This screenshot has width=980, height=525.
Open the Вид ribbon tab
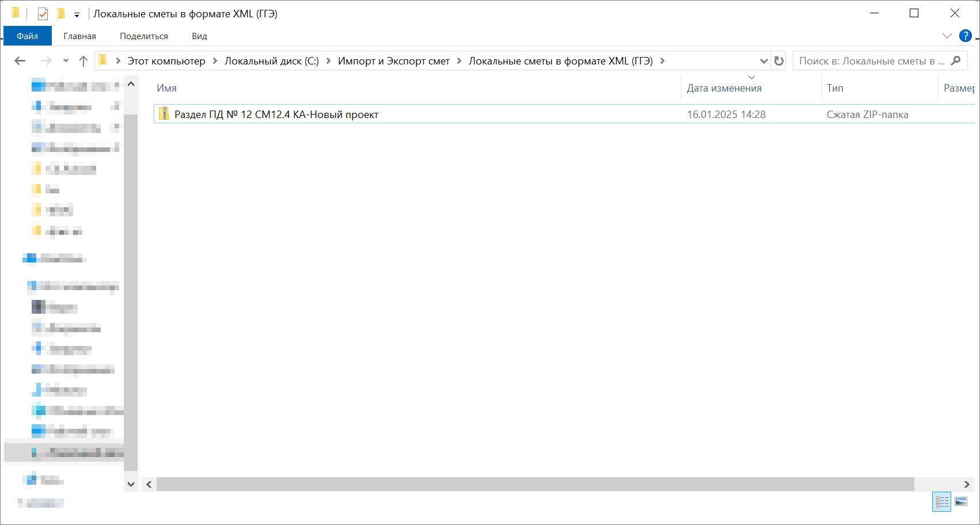(199, 36)
